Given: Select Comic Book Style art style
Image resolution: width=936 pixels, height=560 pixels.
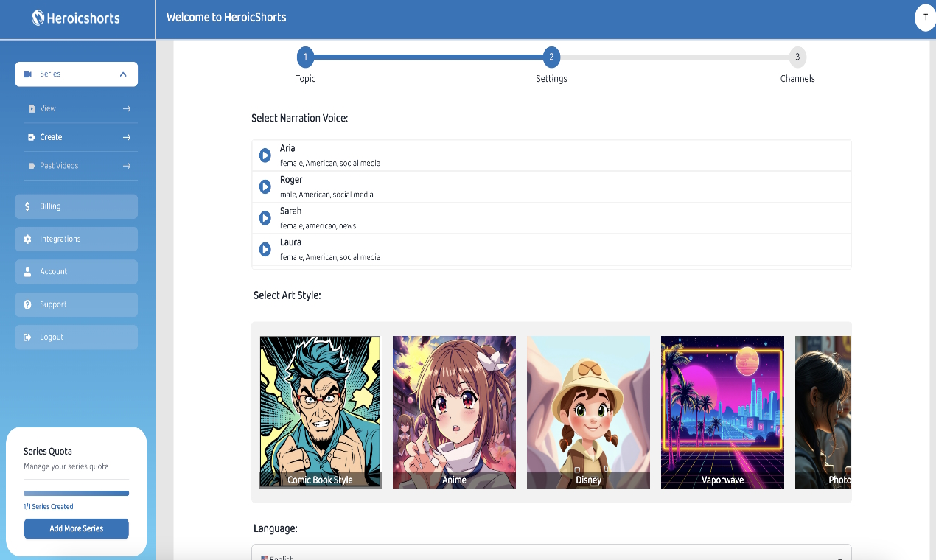Looking at the screenshot, I should click(320, 412).
